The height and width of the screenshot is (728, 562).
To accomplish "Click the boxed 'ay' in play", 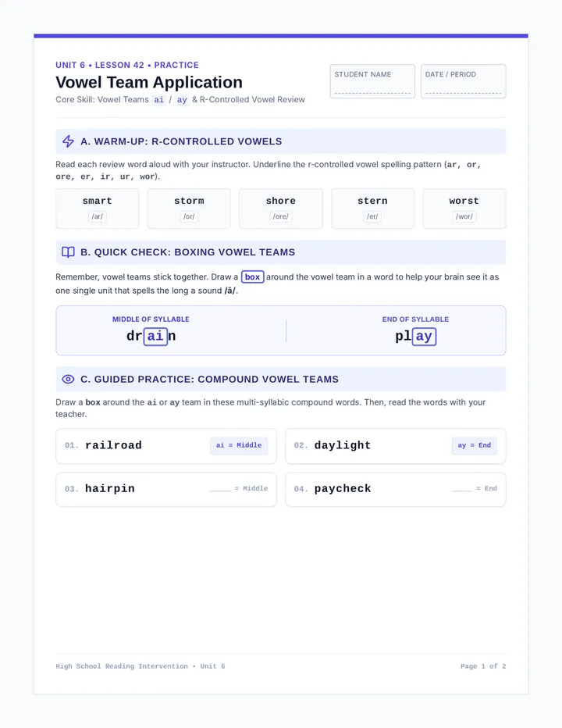I will pos(424,336).
